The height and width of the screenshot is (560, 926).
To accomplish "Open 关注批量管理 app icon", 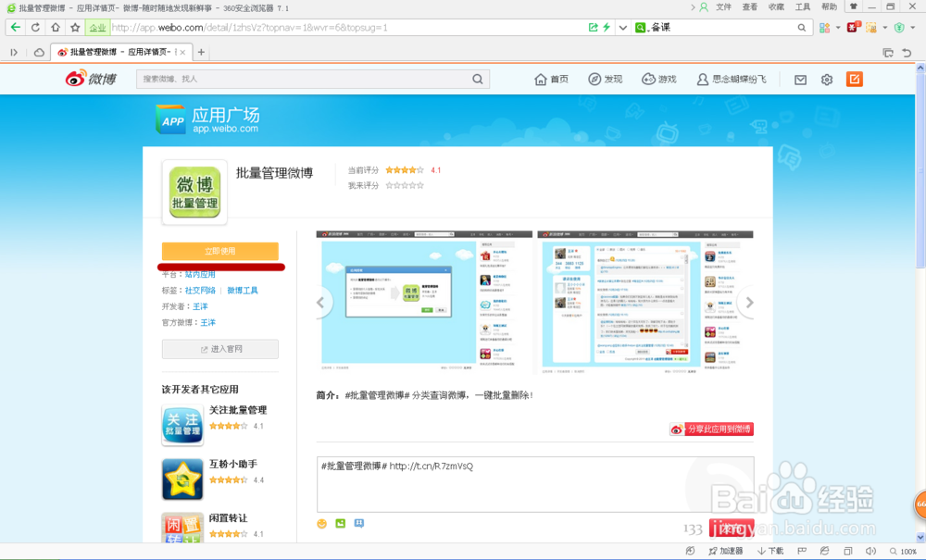I will (181, 425).
